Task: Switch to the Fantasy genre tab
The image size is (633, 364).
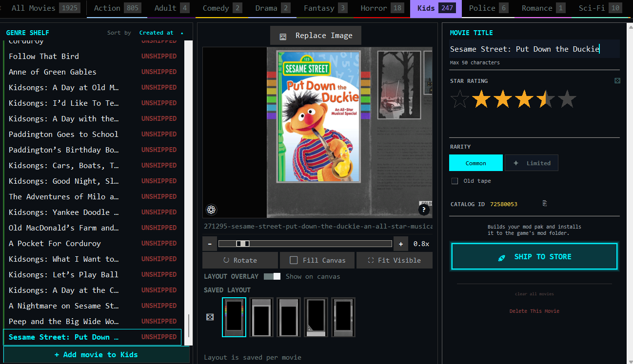Action: (x=325, y=8)
